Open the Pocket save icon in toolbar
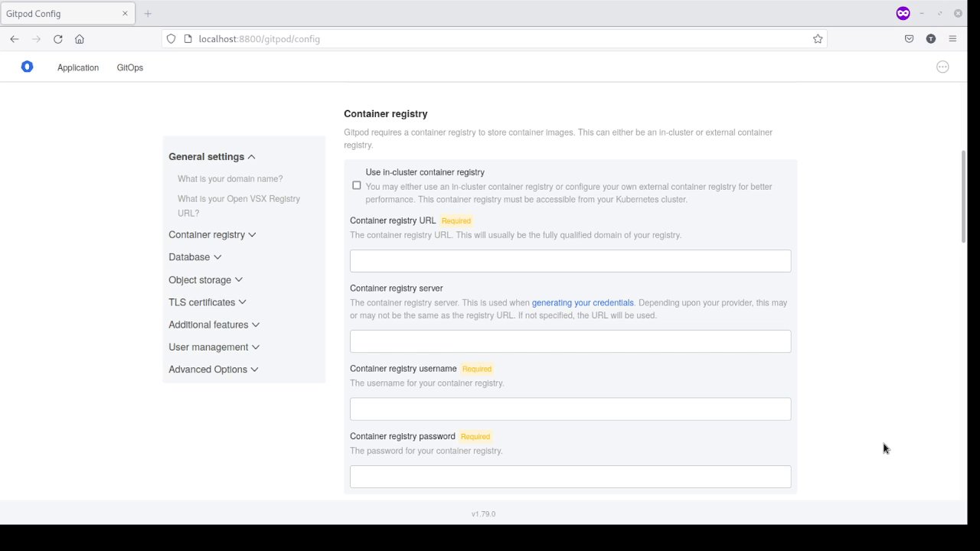 [x=909, y=39]
